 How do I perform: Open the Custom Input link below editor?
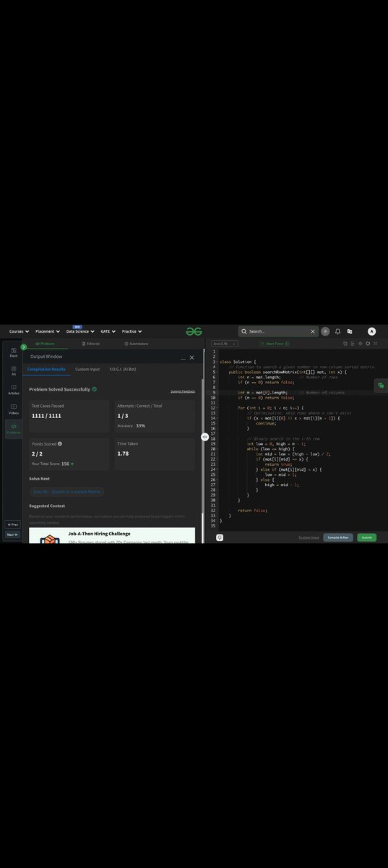(309, 537)
